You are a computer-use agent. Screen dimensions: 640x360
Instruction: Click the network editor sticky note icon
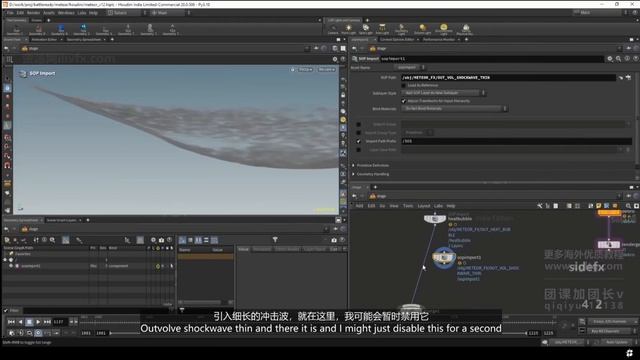[x=599, y=206]
